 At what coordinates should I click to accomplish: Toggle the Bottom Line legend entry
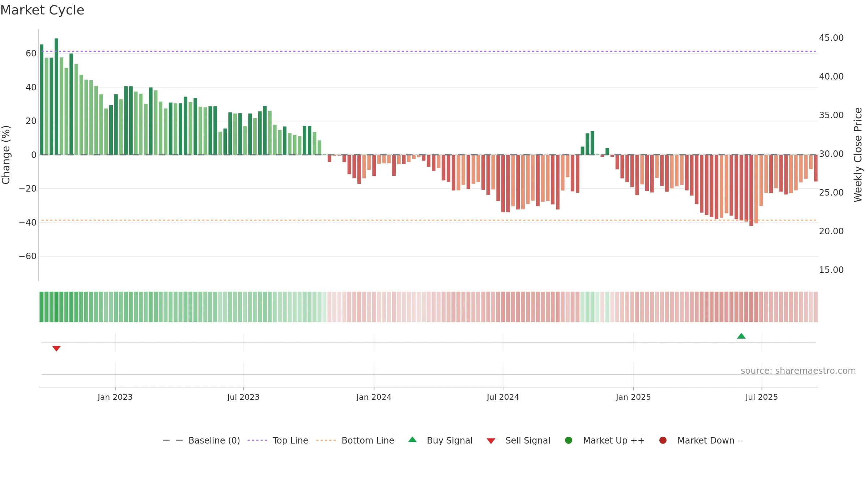click(355, 440)
